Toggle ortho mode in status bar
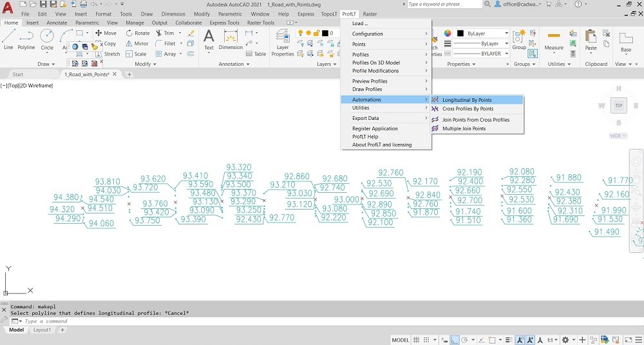This screenshot has height=345, width=644. coord(455,340)
